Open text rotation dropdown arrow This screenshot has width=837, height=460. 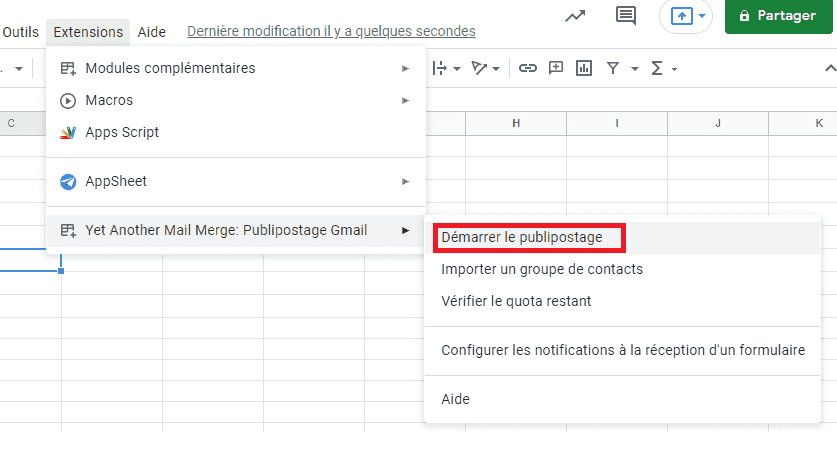(496, 69)
